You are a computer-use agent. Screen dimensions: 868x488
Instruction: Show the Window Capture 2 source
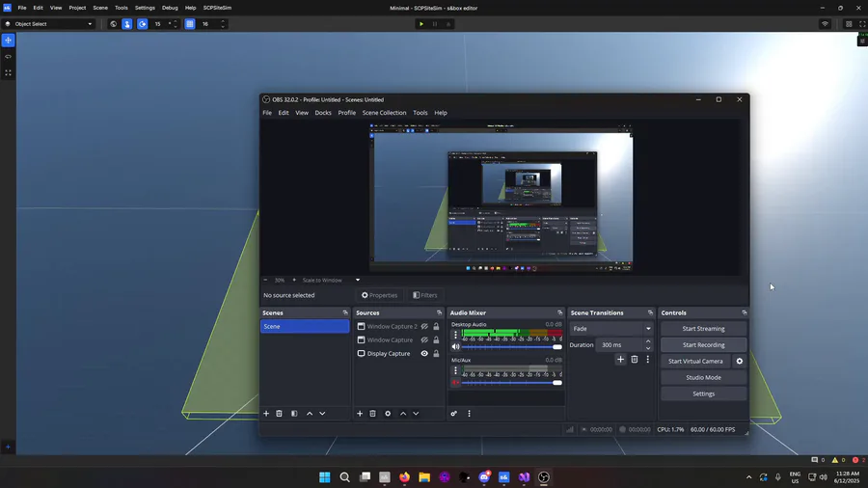click(x=424, y=327)
